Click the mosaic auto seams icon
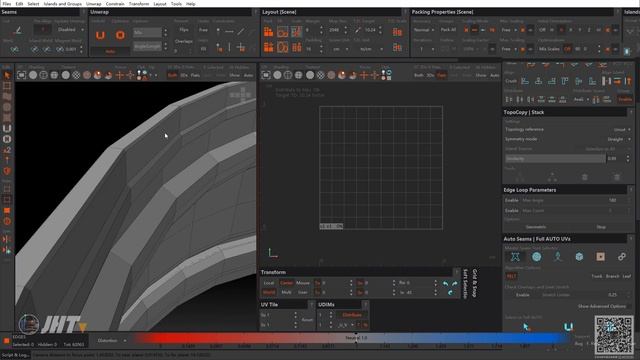Screen dimensions: 640x360 (515, 257)
